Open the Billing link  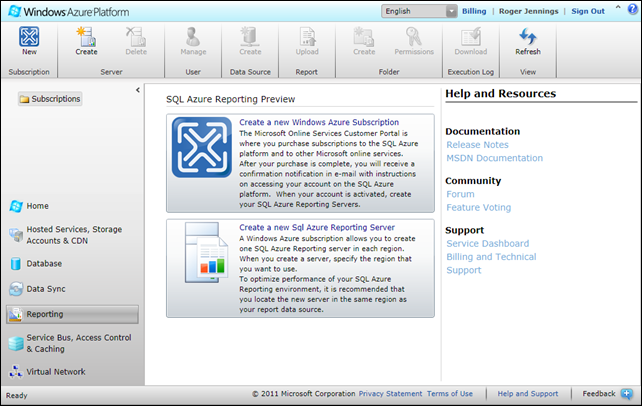(x=474, y=11)
